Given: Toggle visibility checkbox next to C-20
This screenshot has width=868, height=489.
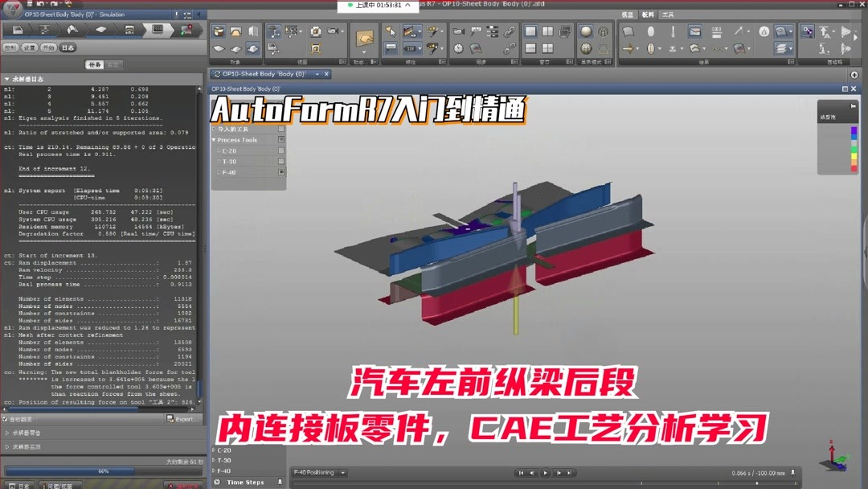Looking at the screenshot, I should tap(280, 150).
